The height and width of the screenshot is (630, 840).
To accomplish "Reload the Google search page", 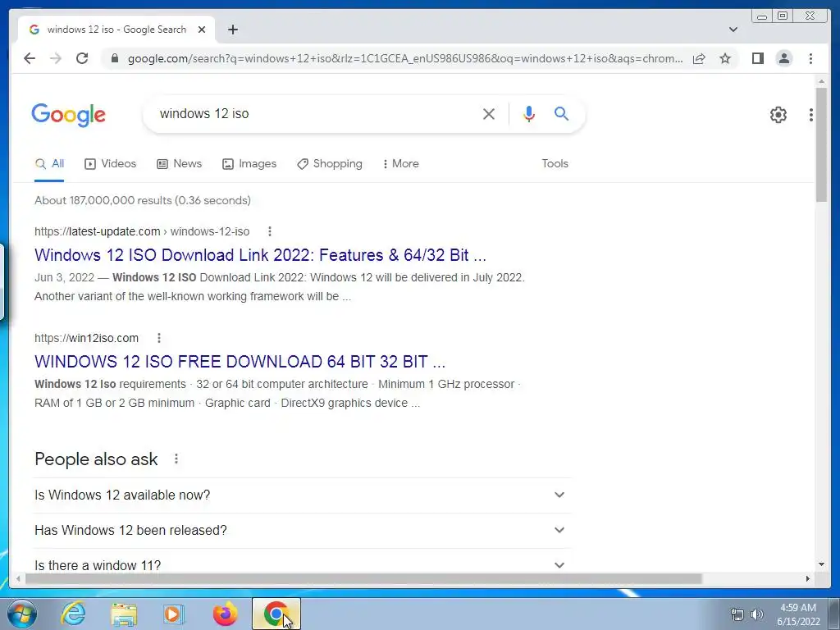I will point(82,58).
